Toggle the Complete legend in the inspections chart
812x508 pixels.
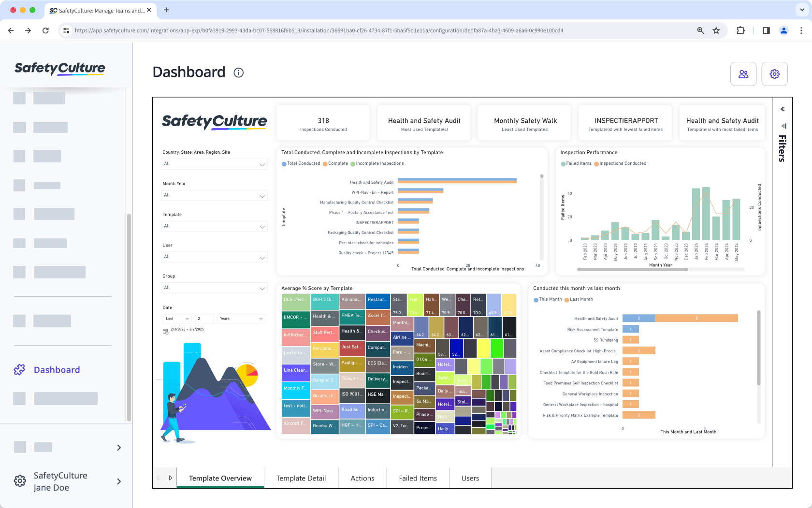335,163
